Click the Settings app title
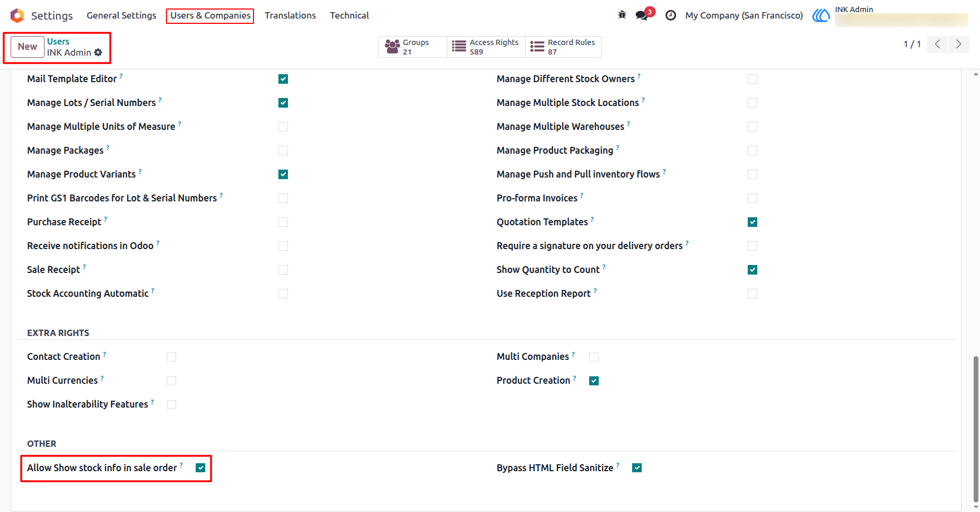 pyautogui.click(x=52, y=15)
